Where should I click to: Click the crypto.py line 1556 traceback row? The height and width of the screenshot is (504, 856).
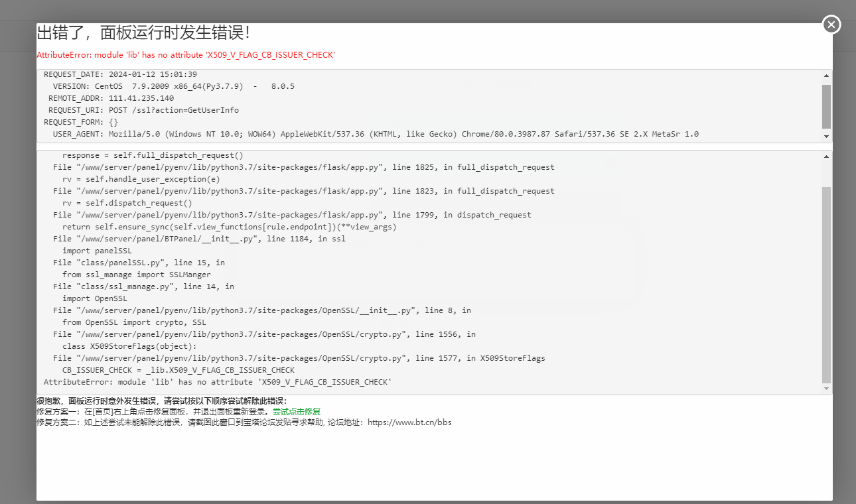[x=264, y=334]
